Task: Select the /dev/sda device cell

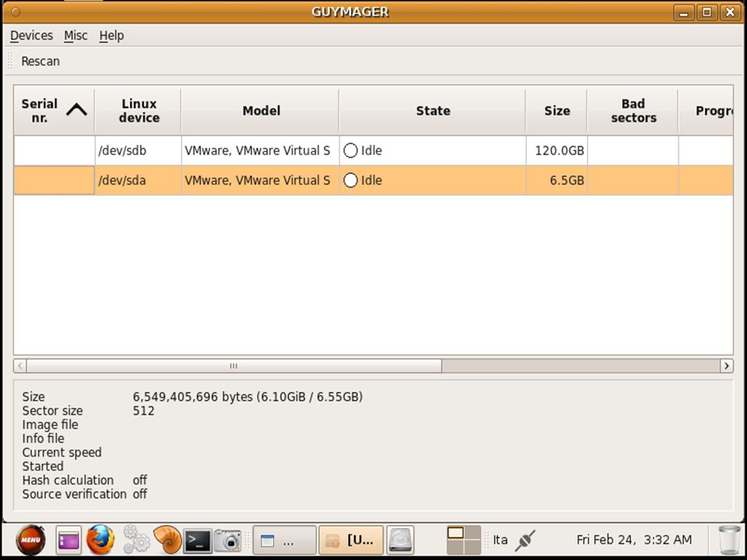Action: click(x=139, y=180)
